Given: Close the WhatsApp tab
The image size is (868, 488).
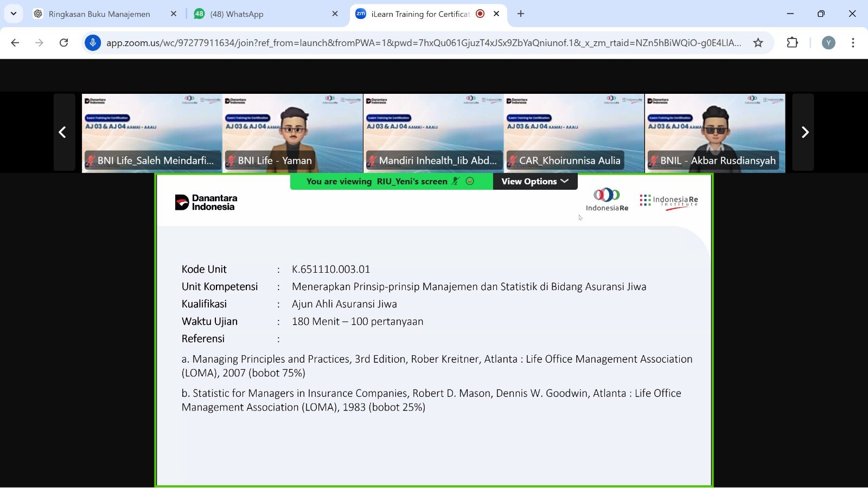Looking at the screenshot, I should click(x=335, y=14).
